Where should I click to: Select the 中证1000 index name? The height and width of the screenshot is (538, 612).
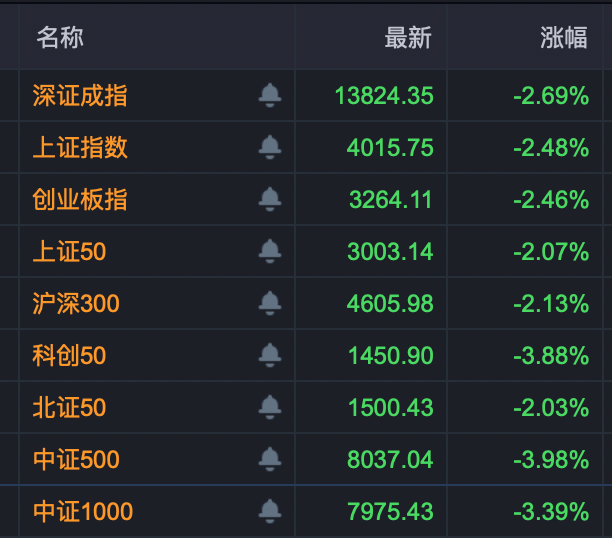coord(83,512)
